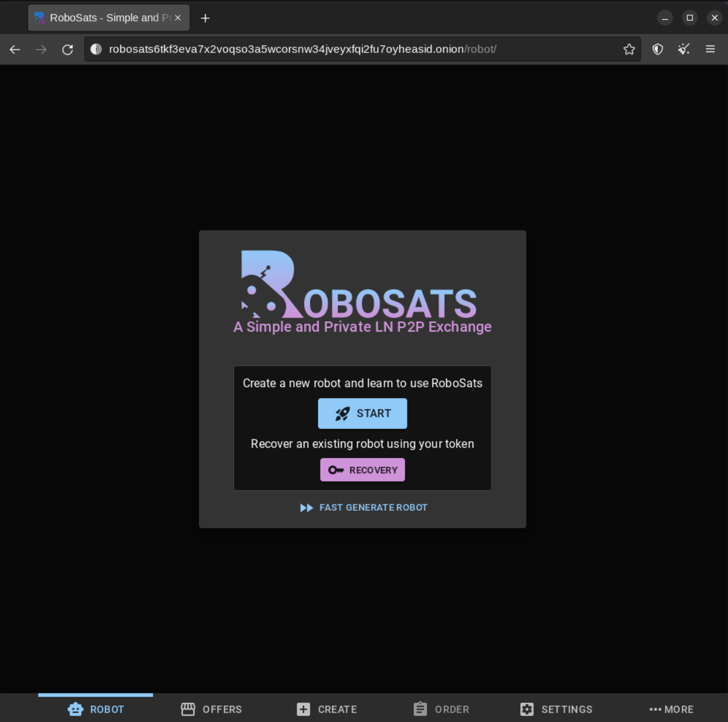Open the browser hamburger menu
The height and width of the screenshot is (722, 728).
click(710, 50)
